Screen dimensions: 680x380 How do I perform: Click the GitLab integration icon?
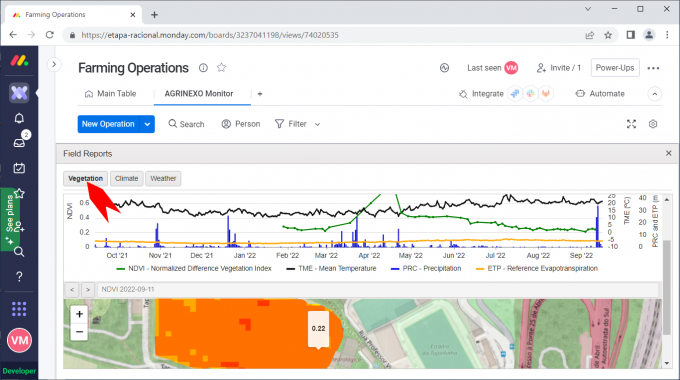pyautogui.click(x=546, y=94)
